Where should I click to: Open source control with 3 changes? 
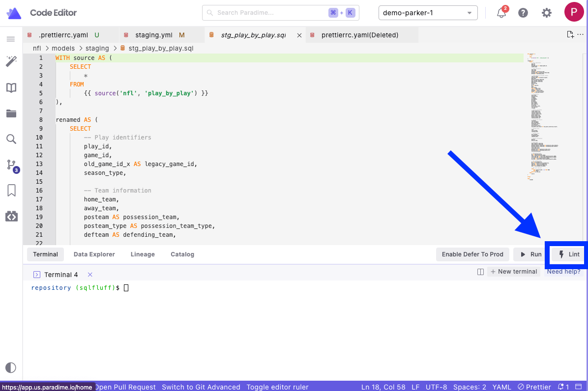coord(12,165)
